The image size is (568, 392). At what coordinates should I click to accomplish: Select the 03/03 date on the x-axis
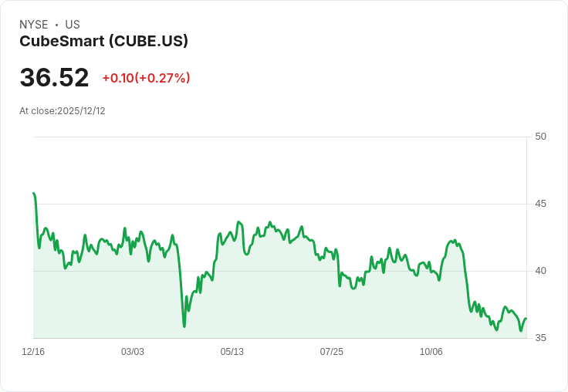click(x=133, y=352)
